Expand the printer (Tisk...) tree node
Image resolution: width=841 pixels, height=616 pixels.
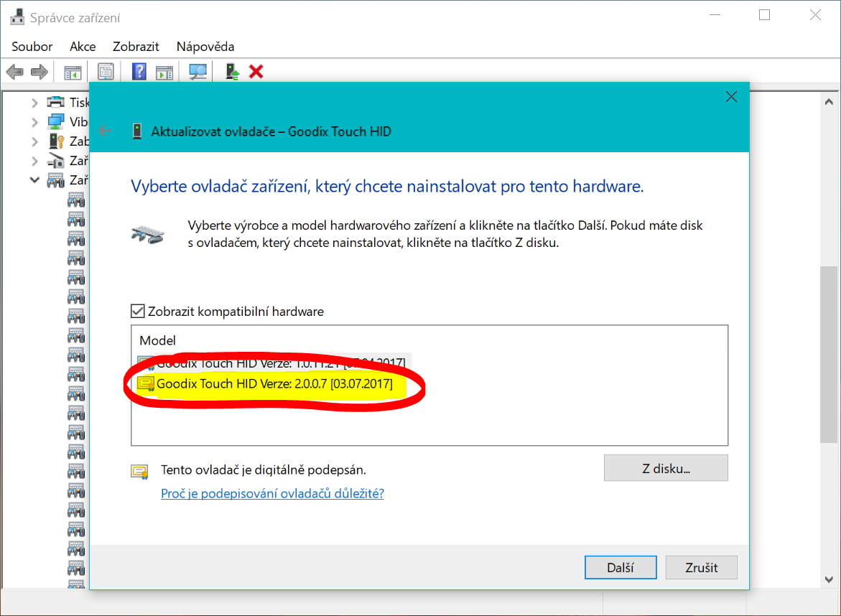coord(34,103)
